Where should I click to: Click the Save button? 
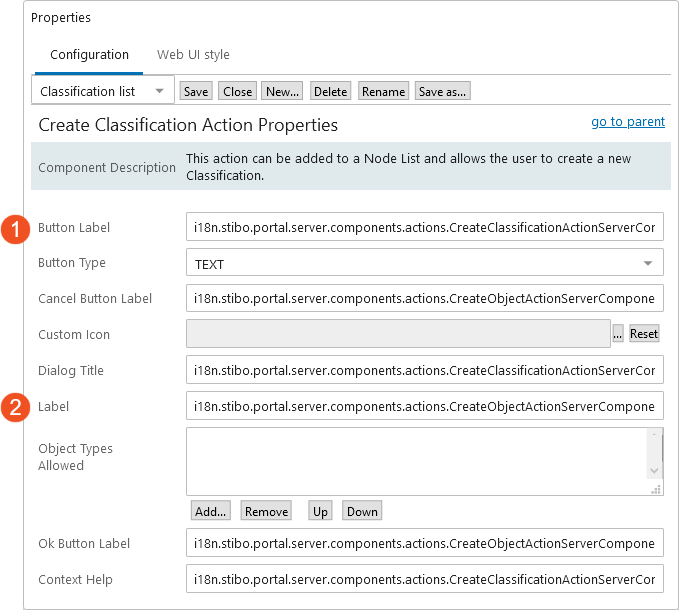point(196,91)
